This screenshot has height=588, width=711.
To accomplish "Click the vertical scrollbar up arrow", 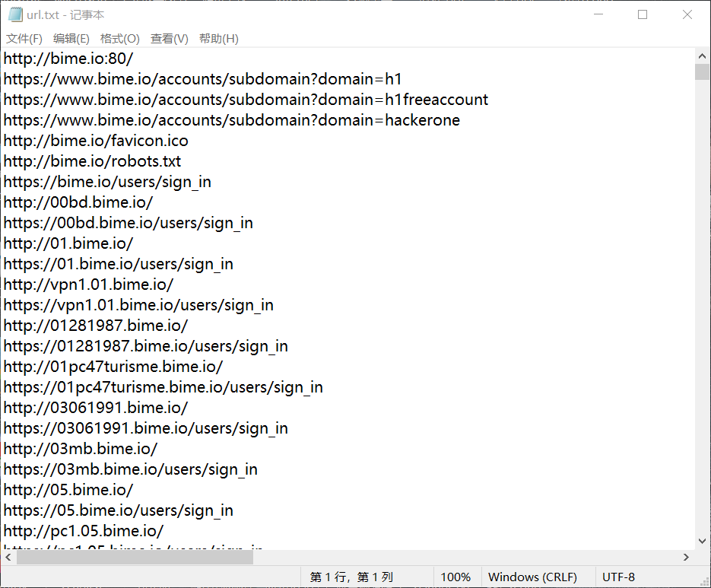I will (702, 56).
